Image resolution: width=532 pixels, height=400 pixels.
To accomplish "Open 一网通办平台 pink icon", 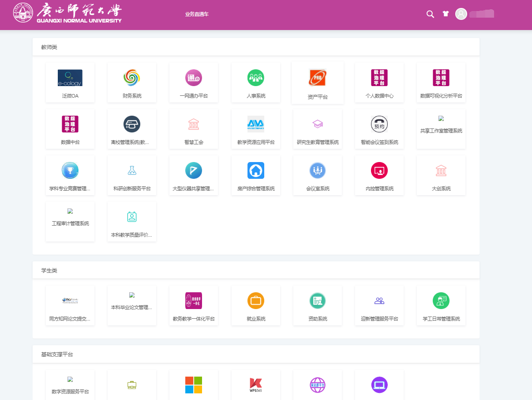I will (194, 78).
